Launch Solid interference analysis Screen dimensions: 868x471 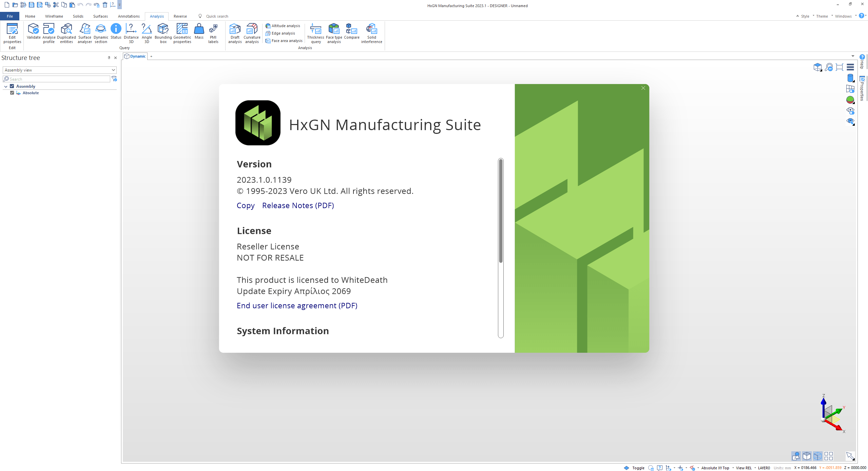pyautogui.click(x=371, y=33)
